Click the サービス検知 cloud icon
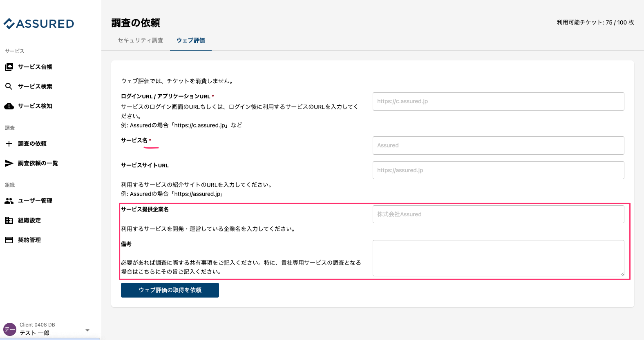Viewport: 644px width, 340px height. (x=9, y=106)
